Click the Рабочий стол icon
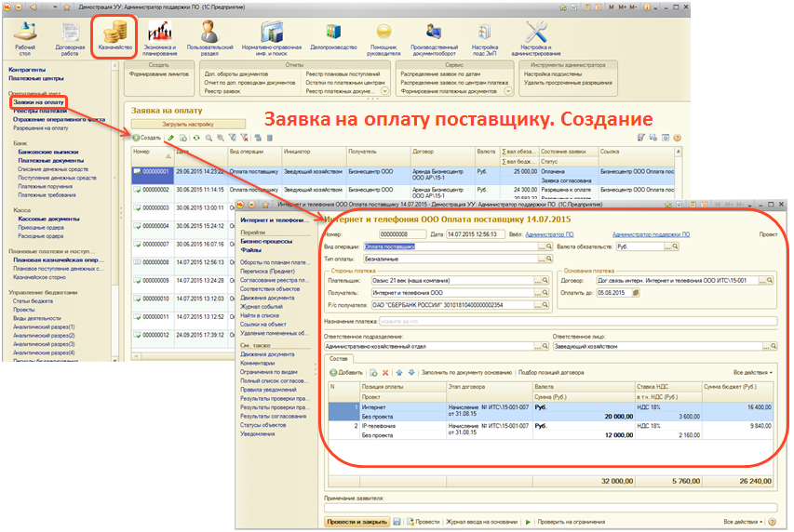 (25, 36)
